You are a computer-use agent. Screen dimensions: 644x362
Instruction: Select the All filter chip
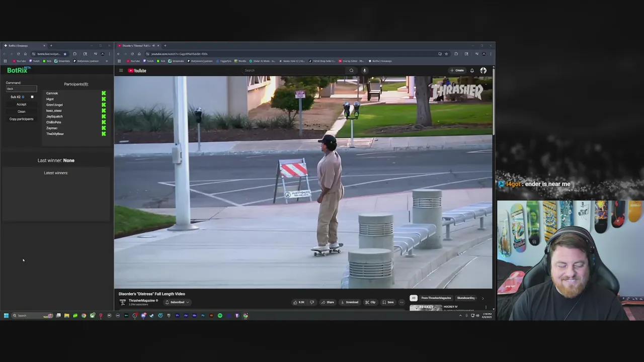pyautogui.click(x=414, y=298)
